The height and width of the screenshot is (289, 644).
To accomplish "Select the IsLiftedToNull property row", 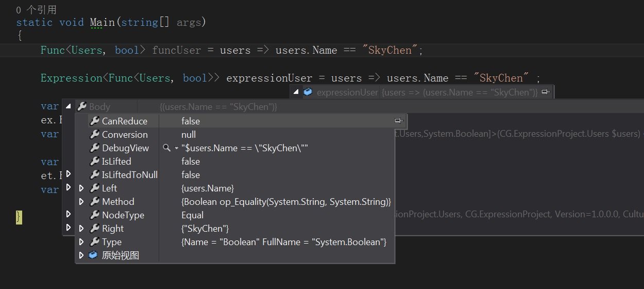I will 235,175.
